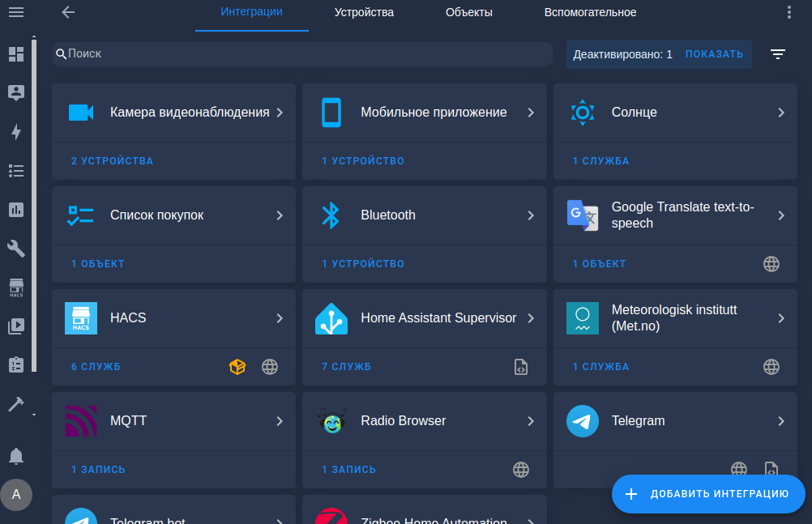Click the MQTT logo icon
This screenshot has height=524, width=812.
pyautogui.click(x=81, y=421)
